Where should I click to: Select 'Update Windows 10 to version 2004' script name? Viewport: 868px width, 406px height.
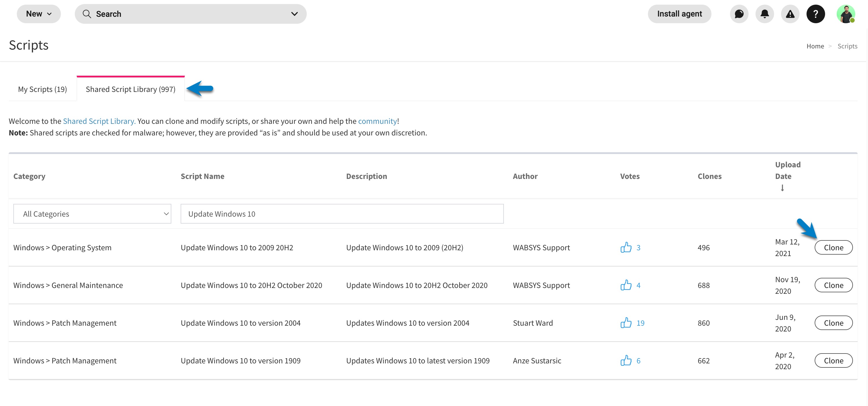[x=240, y=323]
